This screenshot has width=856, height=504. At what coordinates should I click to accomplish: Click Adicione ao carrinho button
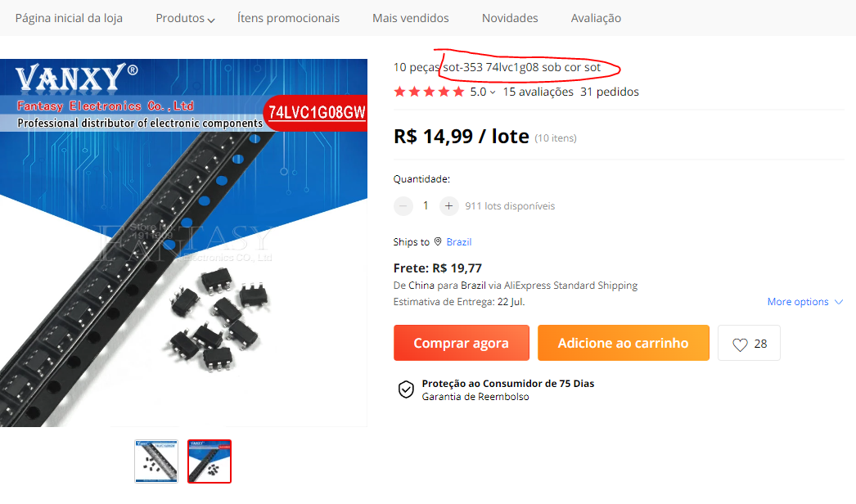[624, 343]
